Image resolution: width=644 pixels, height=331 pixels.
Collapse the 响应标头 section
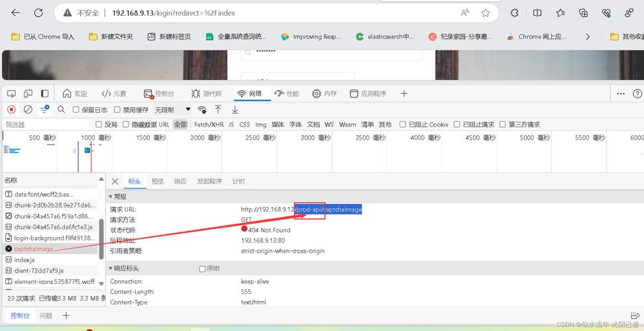111,269
